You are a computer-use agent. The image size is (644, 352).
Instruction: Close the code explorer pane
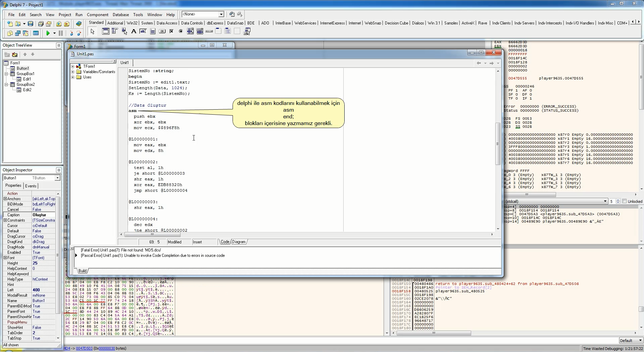click(x=114, y=61)
